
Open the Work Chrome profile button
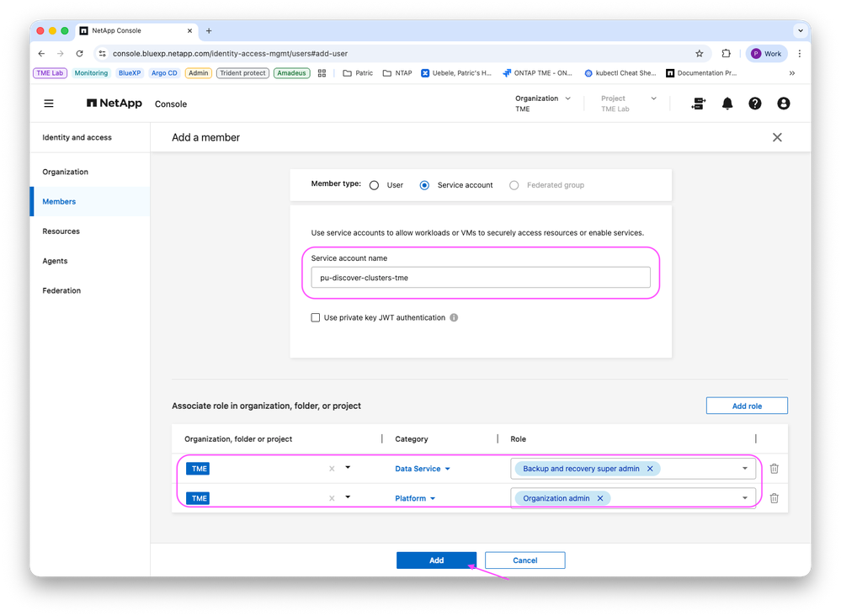(x=766, y=54)
